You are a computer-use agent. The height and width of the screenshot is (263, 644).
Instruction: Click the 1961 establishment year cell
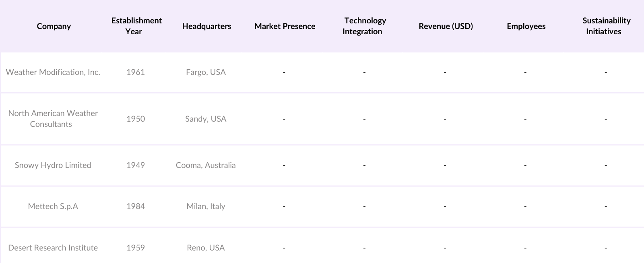(x=136, y=72)
